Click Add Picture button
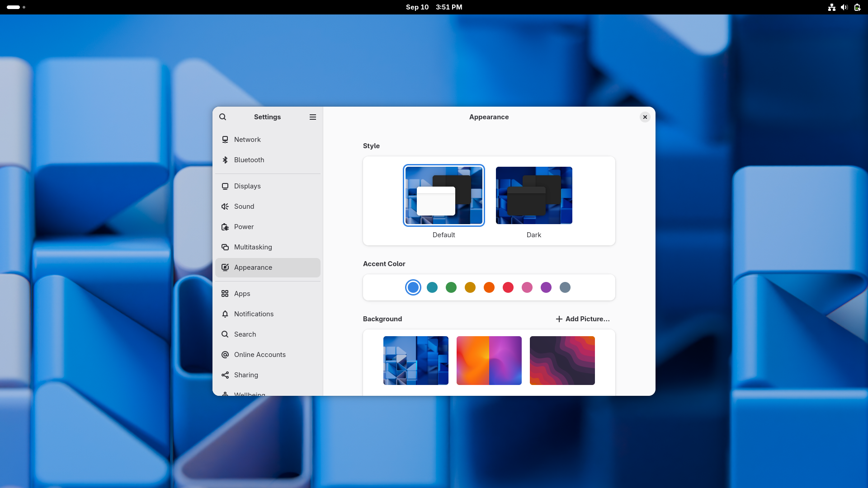The image size is (868, 488). pyautogui.click(x=583, y=319)
